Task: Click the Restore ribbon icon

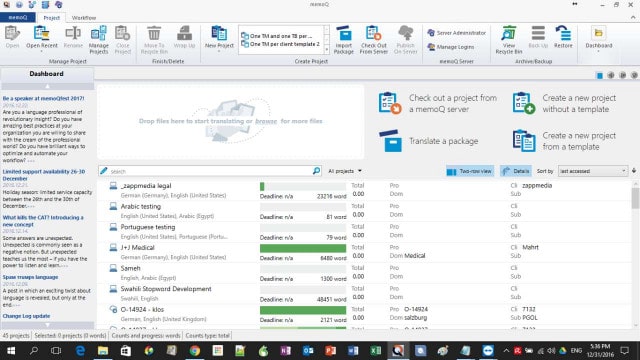Action: point(563,37)
